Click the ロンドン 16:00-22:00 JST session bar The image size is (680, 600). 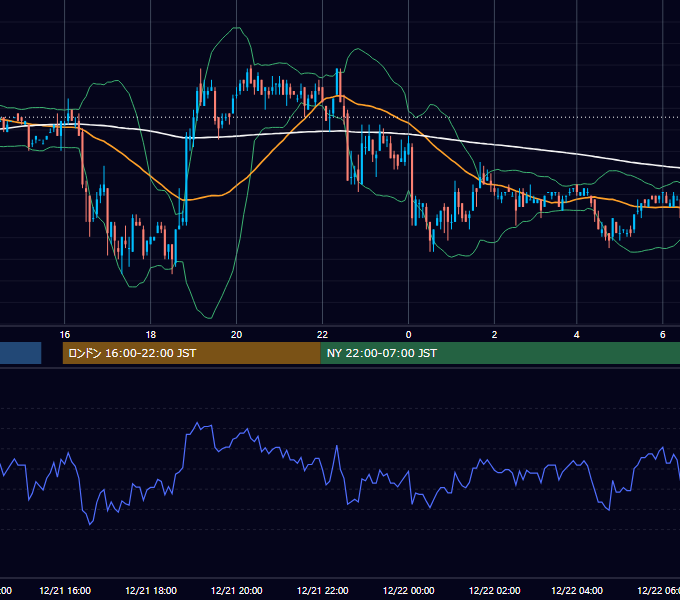click(191, 353)
